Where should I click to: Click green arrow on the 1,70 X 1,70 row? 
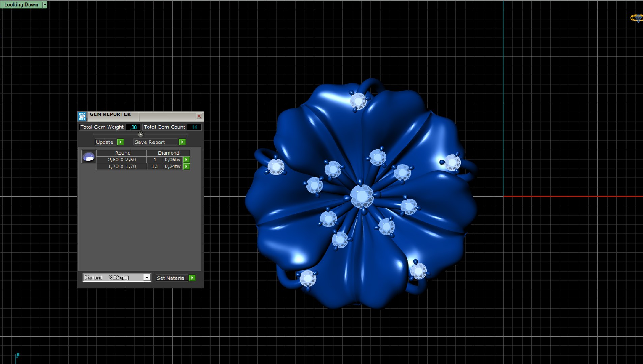click(186, 166)
